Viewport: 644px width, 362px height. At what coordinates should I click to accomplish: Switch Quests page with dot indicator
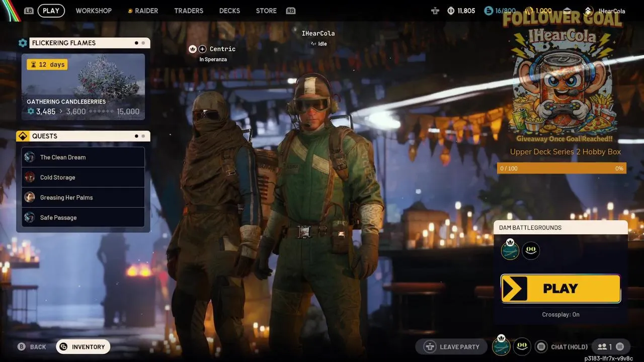coord(139,136)
